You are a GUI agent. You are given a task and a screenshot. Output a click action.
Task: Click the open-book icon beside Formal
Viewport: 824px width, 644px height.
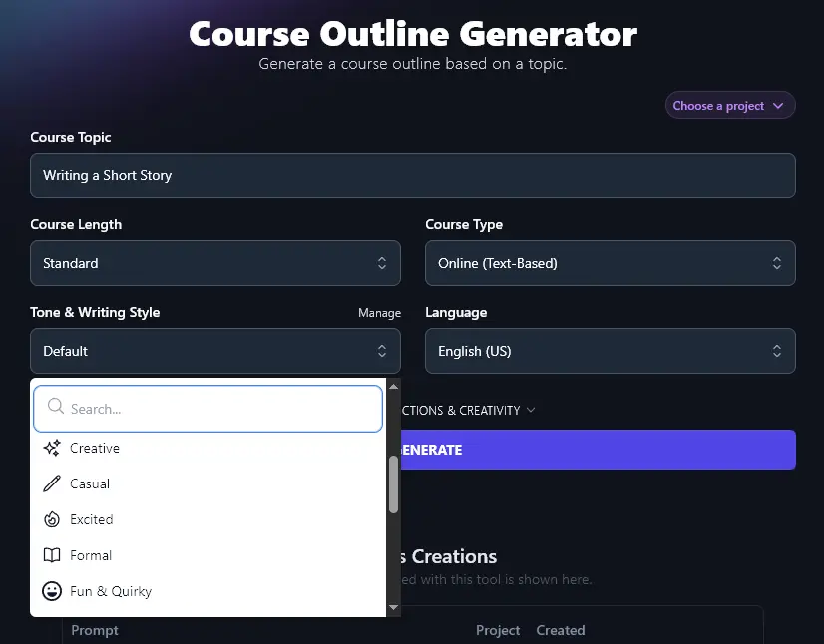click(x=52, y=555)
